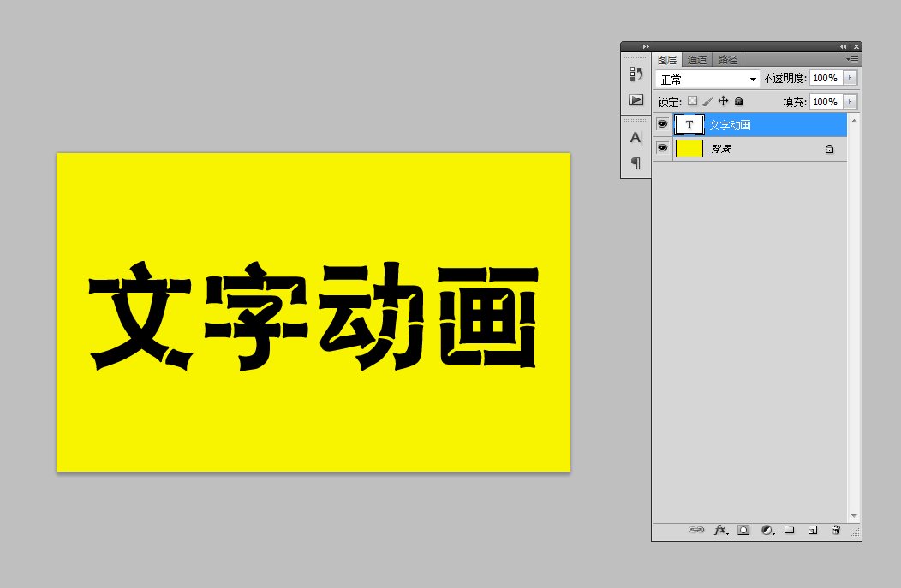
Task: Click the link layers icon
Action: [696, 530]
